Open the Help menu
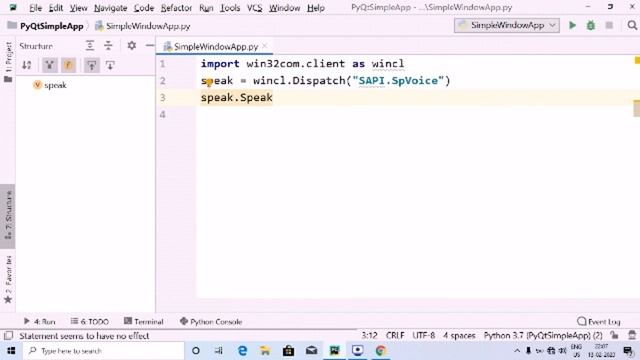640x360 pixels. tap(316, 8)
